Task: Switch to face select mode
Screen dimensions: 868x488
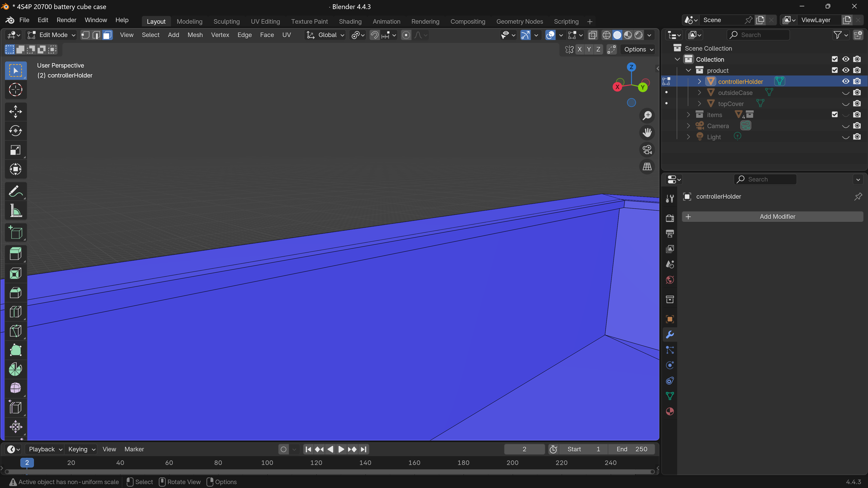Action: click(x=107, y=35)
